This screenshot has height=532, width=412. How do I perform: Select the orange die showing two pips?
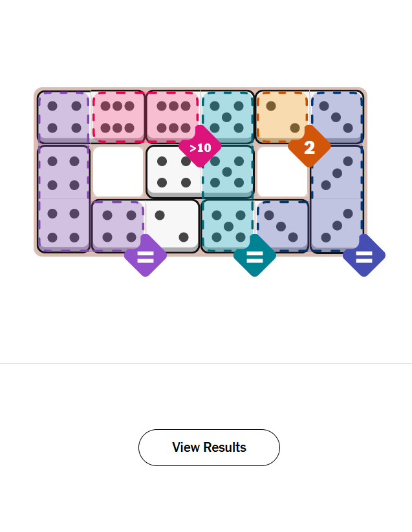(x=282, y=116)
